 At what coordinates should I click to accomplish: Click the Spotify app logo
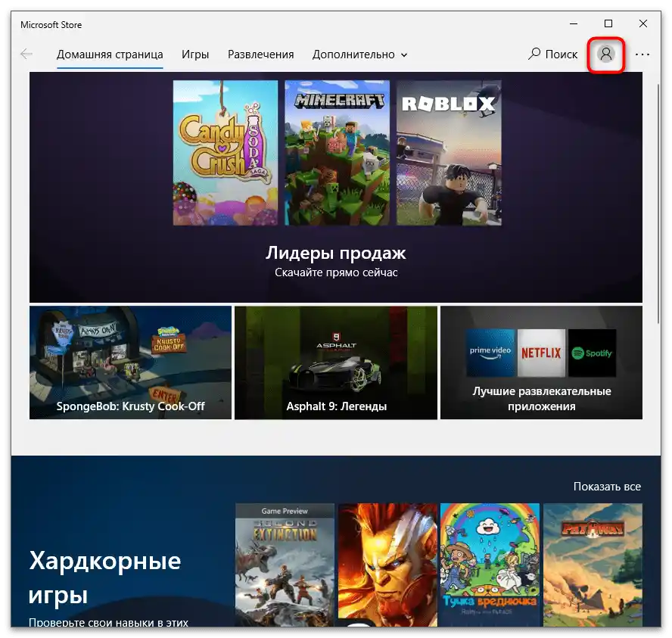click(x=593, y=353)
